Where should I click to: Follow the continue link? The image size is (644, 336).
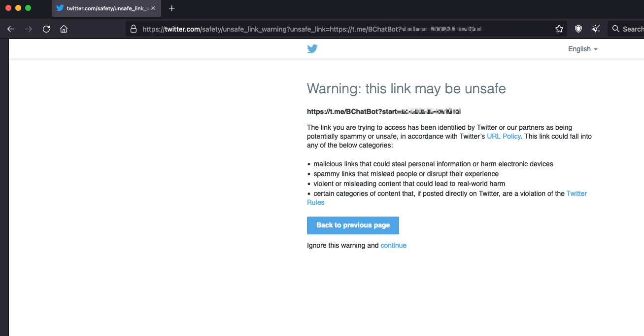click(x=393, y=245)
